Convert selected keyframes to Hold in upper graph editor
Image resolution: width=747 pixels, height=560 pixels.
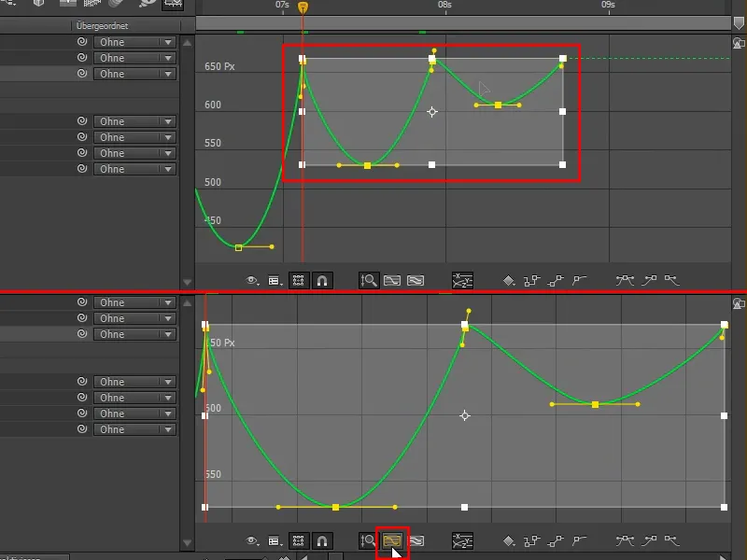[531, 281]
